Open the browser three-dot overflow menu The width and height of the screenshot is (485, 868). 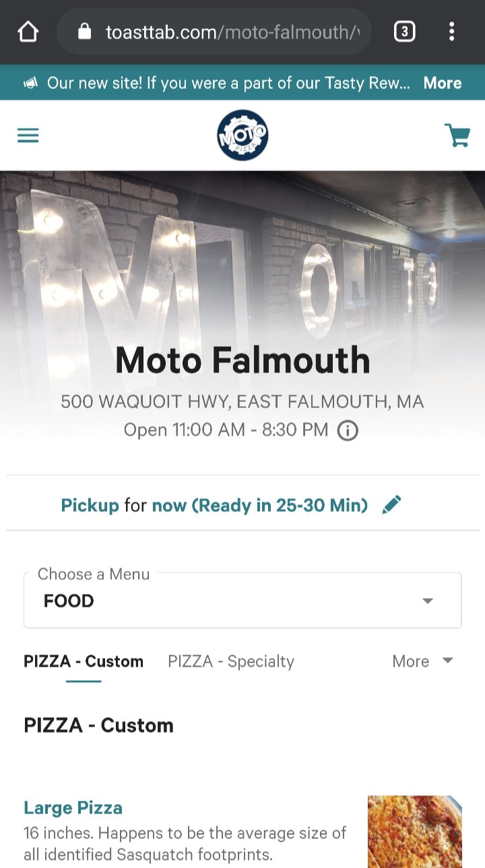(x=451, y=32)
